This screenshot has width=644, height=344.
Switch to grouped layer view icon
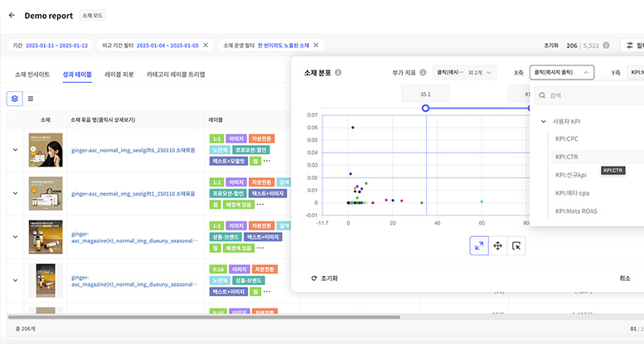point(15,99)
